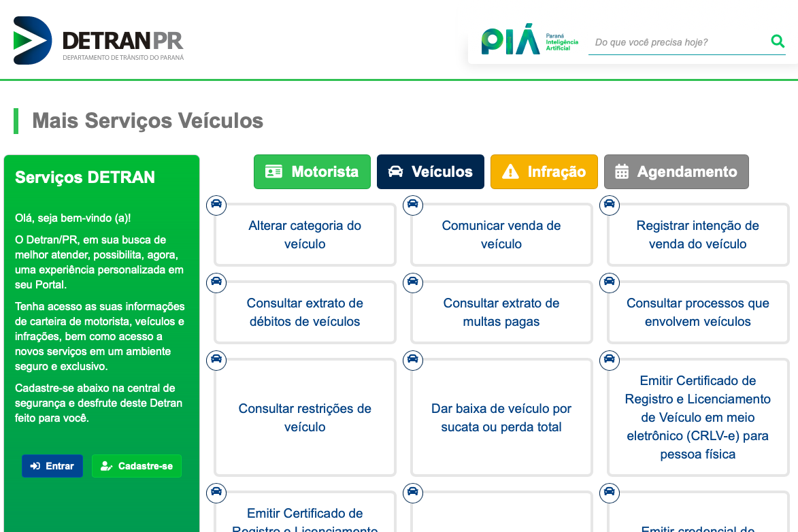Open Consultar extrato de multas pagas

click(x=501, y=312)
